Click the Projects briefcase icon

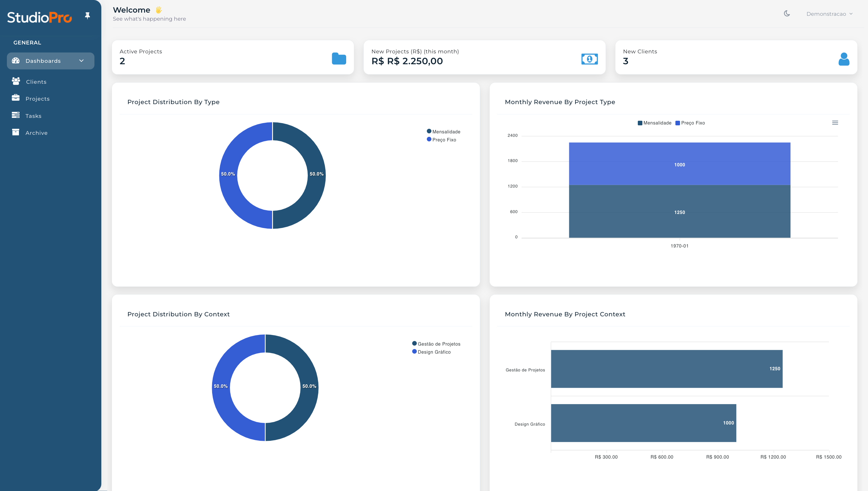point(15,98)
